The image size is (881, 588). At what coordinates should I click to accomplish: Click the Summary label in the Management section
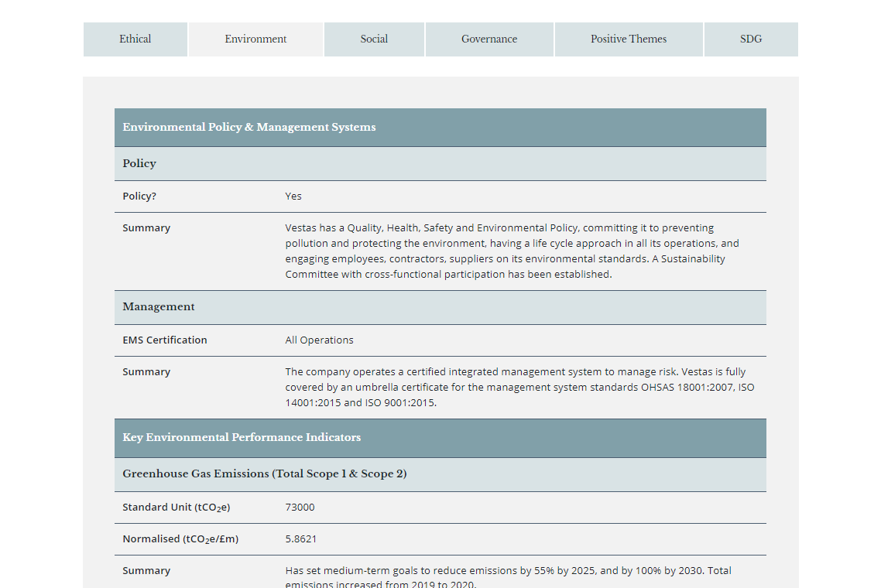tap(146, 372)
